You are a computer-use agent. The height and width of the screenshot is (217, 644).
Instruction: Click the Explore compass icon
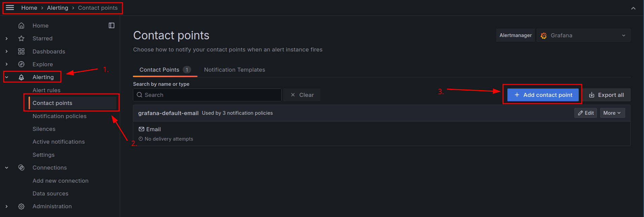[x=21, y=64]
